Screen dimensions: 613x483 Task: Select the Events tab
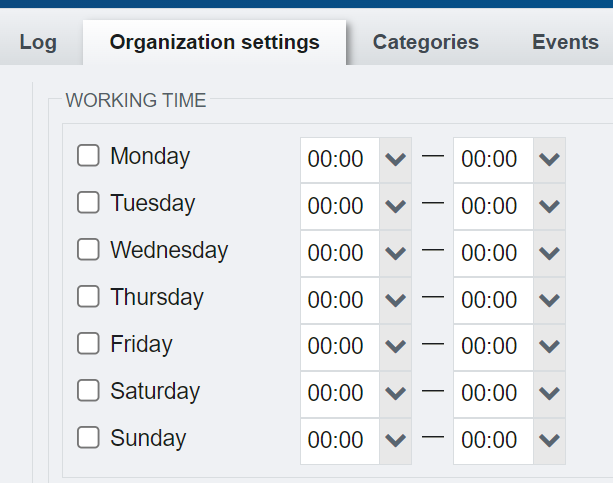(x=565, y=42)
